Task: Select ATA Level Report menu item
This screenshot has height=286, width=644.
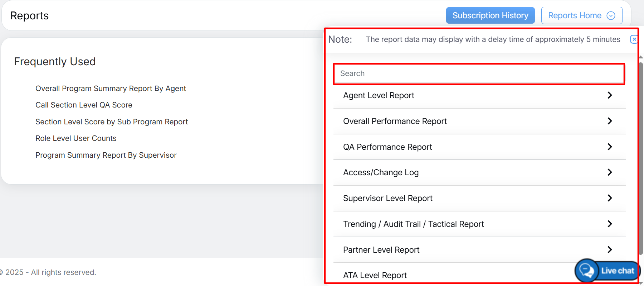Action: point(375,275)
